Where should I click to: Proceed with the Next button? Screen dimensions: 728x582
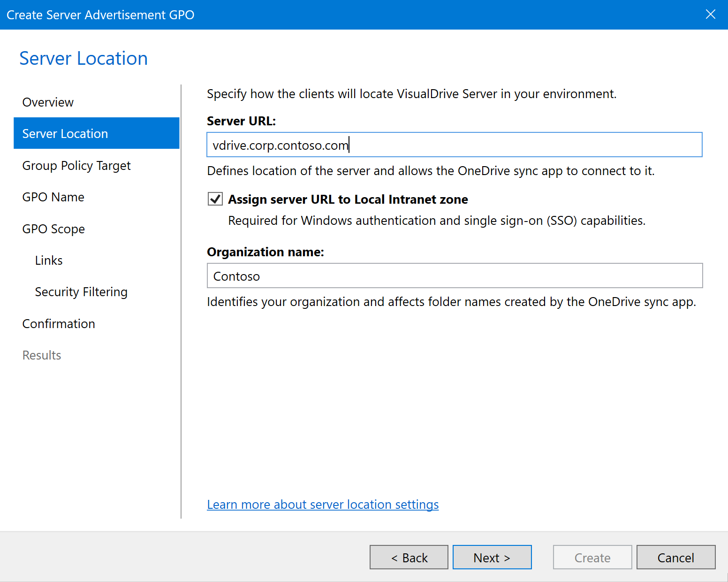(x=492, y=557)
